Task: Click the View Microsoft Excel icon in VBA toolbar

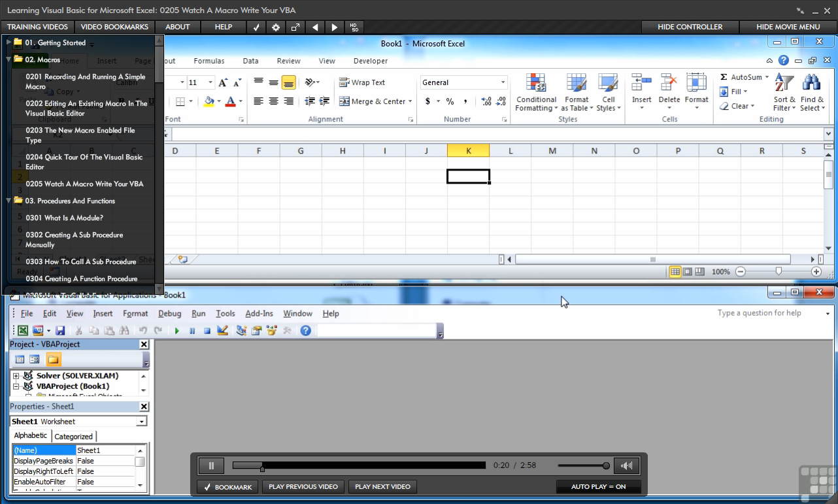Action: coord(23,331)
